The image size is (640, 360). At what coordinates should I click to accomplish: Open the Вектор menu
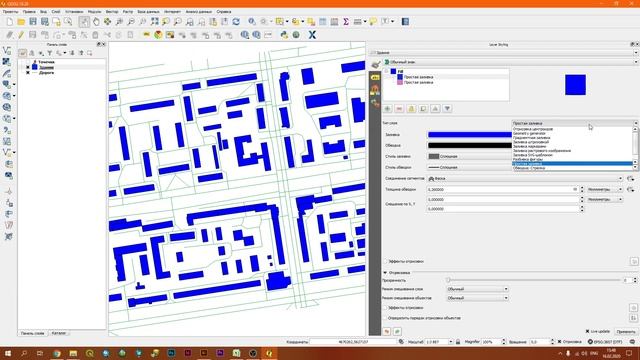(x=112, y=12)
